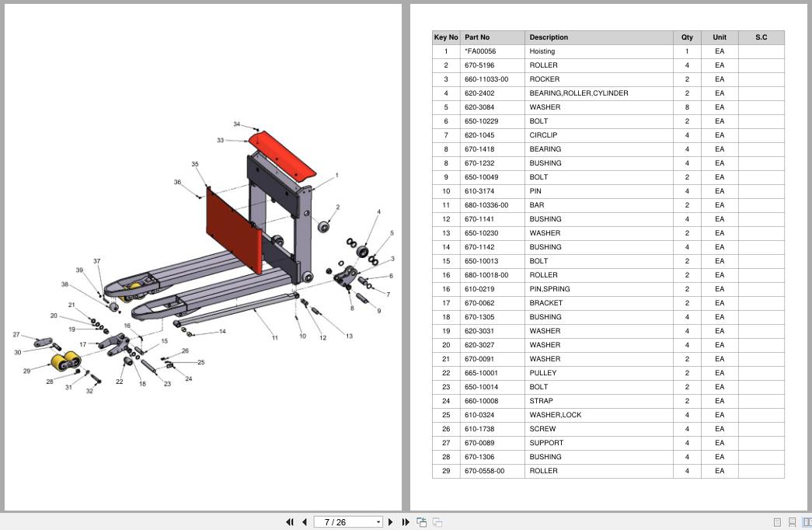Click the greyed go-to-next-view icon
The image size is (812, 530).
[437, 522]
